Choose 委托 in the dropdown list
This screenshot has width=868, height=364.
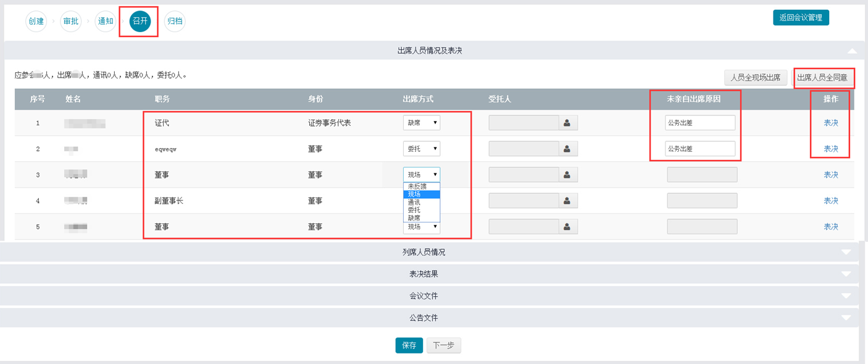tap(422, 210)
